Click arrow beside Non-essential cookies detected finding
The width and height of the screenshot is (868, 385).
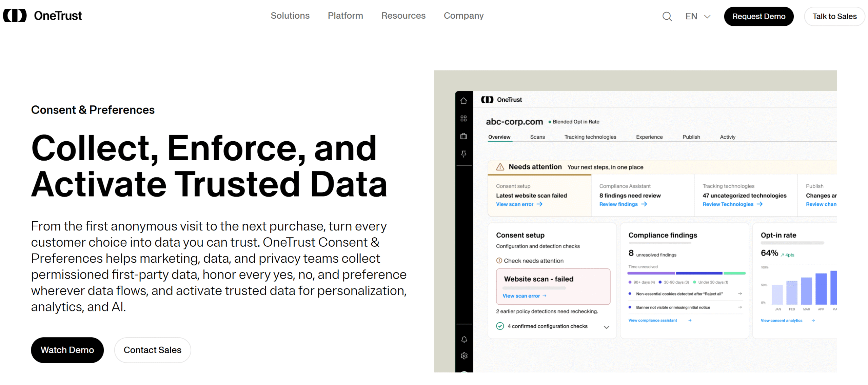click(x=739, y=293)
